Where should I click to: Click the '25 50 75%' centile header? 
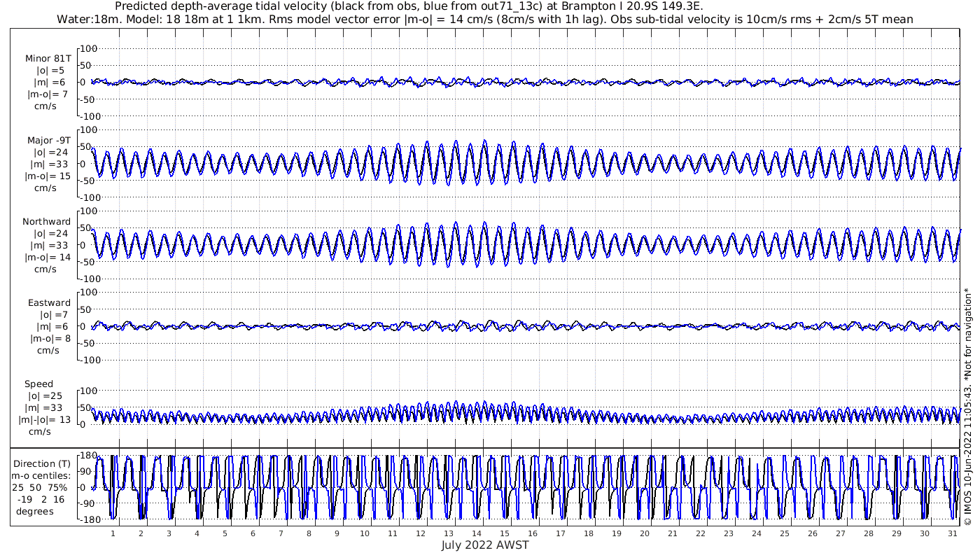(39, 487)
